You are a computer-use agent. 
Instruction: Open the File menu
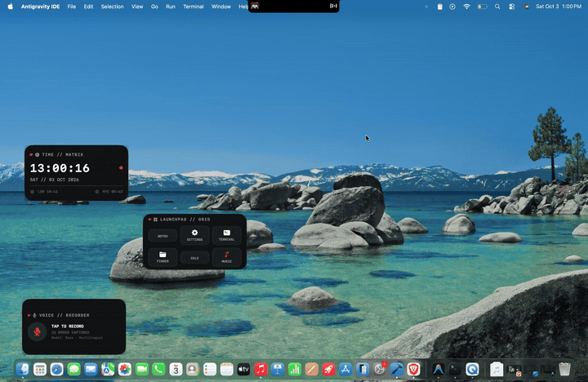[x=72, y=7]
